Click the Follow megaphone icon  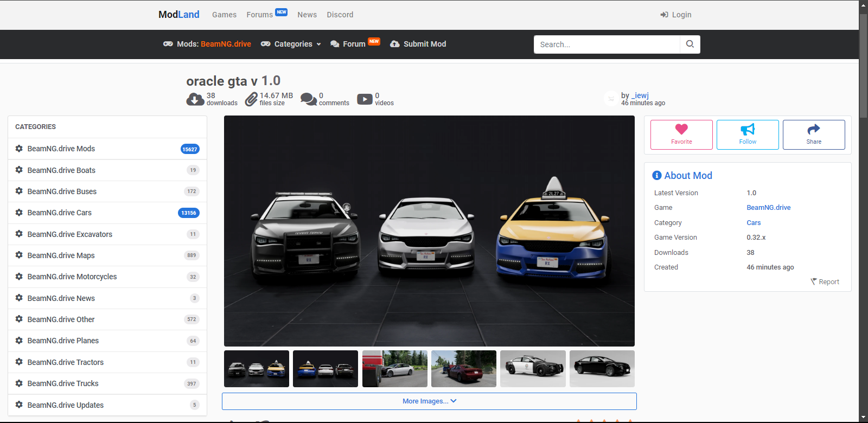(748, 129)
